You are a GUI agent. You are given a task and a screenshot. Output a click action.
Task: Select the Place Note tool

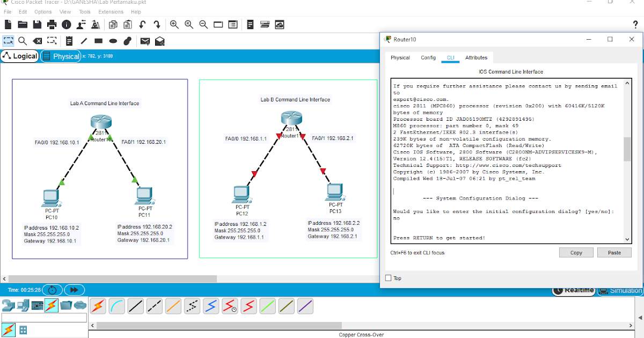pyautogui.click(x=69, y=41)
